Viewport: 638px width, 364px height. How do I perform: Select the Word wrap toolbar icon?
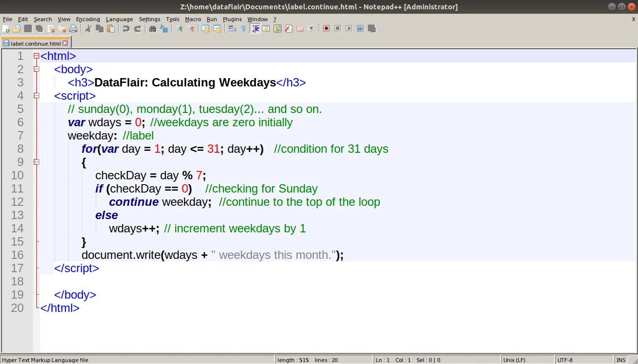point(232,28)
